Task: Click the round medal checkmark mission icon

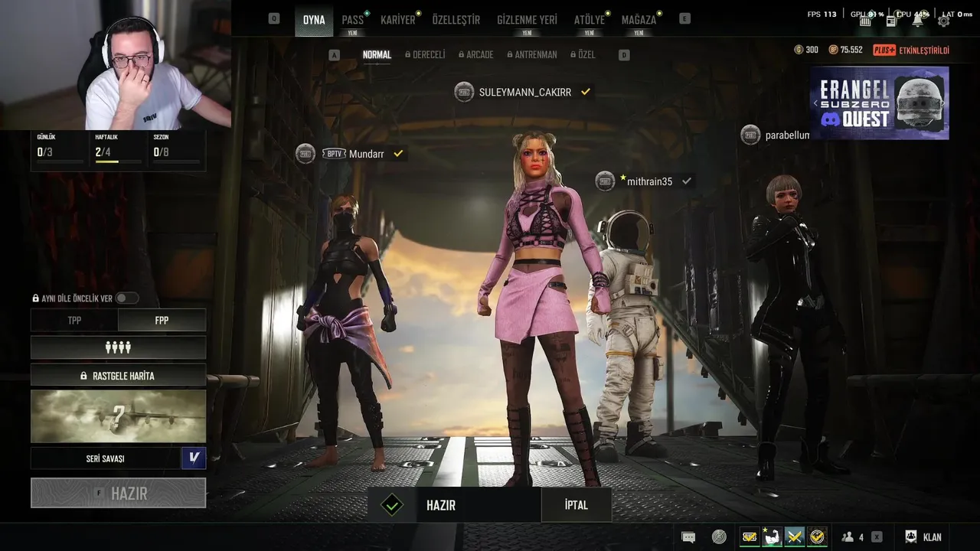Action: click(818, 537)
